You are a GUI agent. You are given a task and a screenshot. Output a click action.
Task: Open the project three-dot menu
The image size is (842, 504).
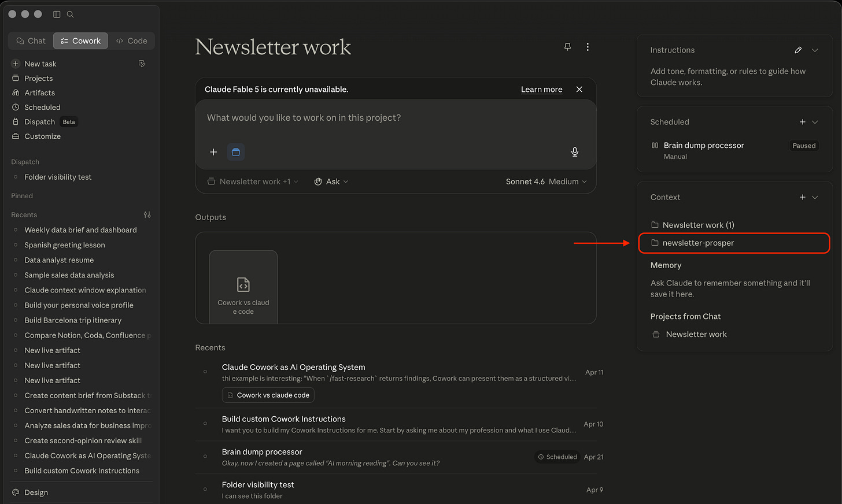[x=588, y=47]
